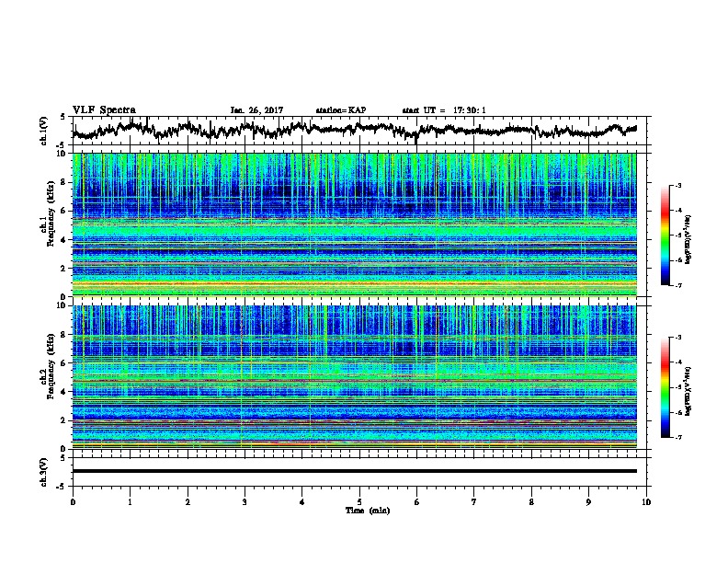Screen dimensions: 728x563
Task: Click the "start UT = 17:30: 1" label
Action: 444,110
